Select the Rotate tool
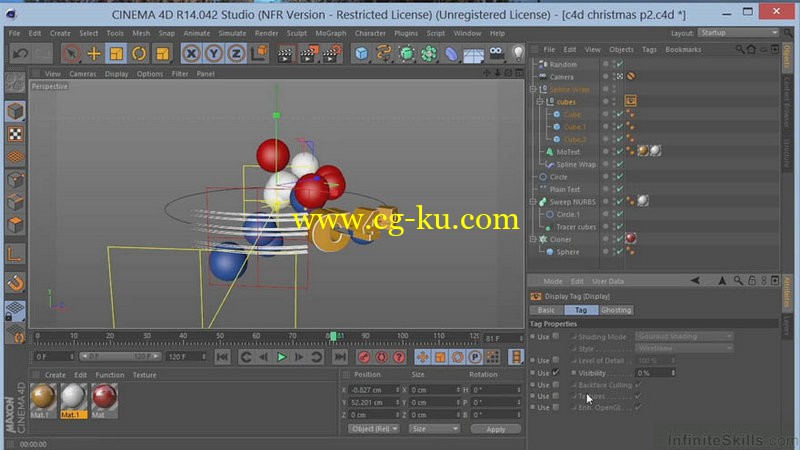Viewport: 800px width, 450px height. click(139, 53)
